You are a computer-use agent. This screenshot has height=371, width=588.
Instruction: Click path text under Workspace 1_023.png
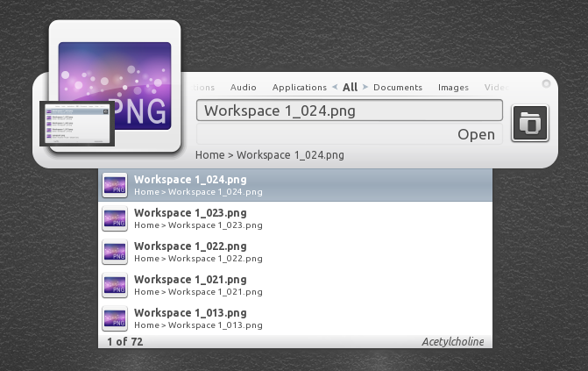(198, 225)
